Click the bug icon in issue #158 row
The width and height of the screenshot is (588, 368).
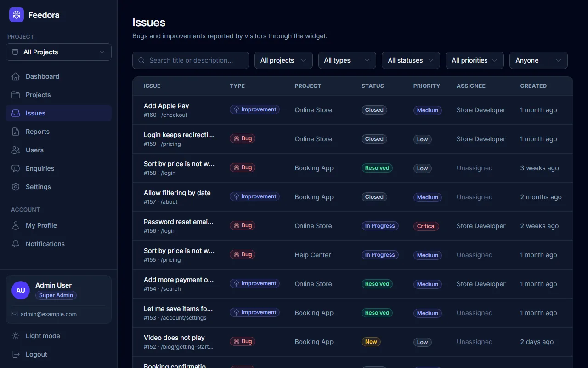pyautogui.click(x=237, y=167)
